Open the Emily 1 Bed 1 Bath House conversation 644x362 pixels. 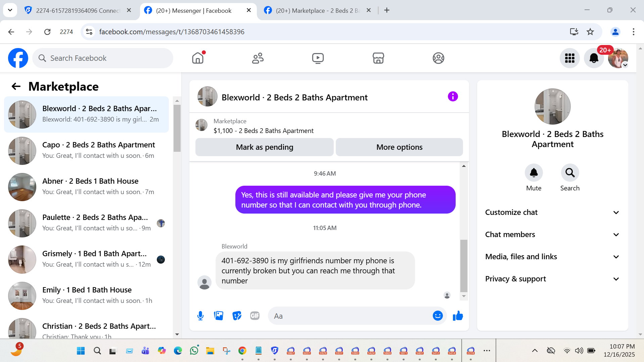pyautogui.click(x=86, y=296)
